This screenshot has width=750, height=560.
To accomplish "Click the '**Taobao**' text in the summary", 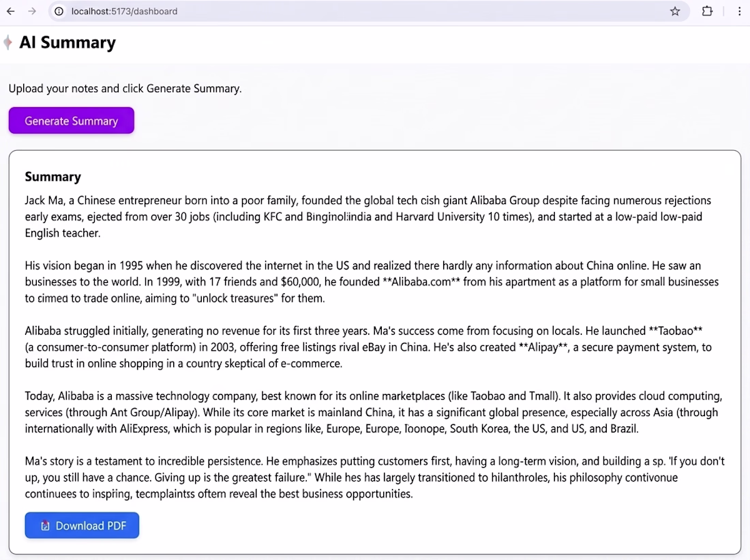I will (x=676, y=331).
